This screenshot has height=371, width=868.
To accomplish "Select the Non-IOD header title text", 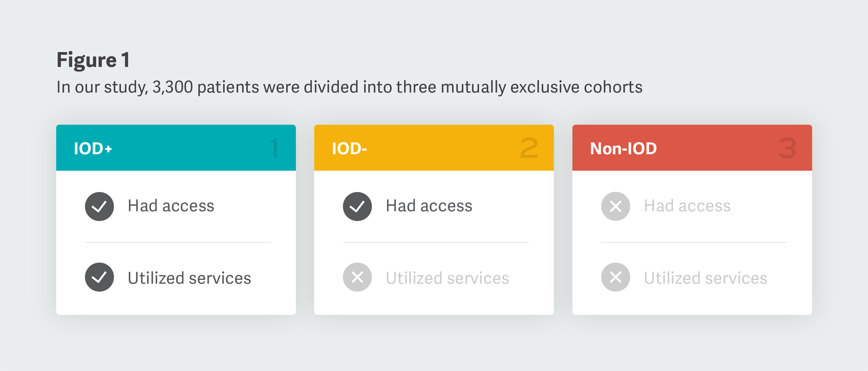I will [x=623, y=149].
